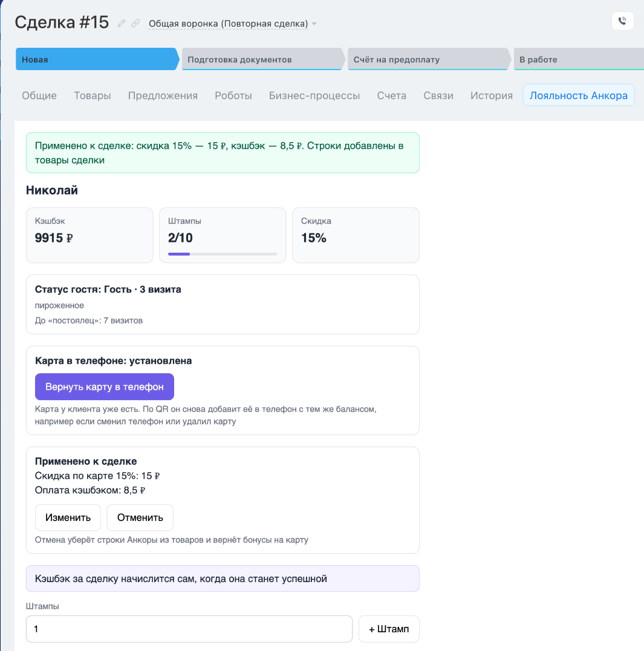
Task: Show the История tab
Action: tap(492, 96)
